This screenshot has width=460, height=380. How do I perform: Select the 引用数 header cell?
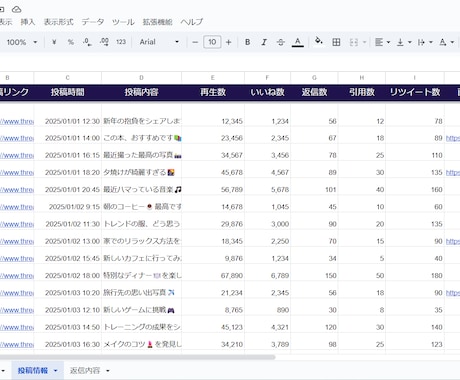click(362, 92)
